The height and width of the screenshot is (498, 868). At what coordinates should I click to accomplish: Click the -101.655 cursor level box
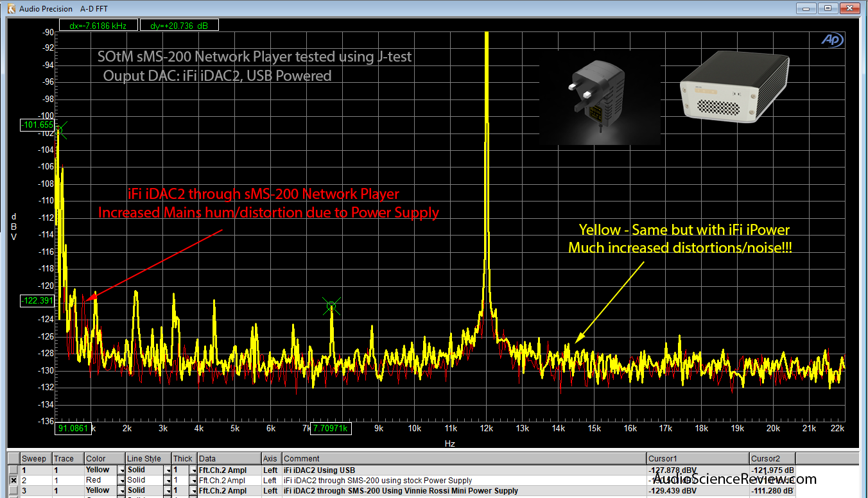click(37, 125)
